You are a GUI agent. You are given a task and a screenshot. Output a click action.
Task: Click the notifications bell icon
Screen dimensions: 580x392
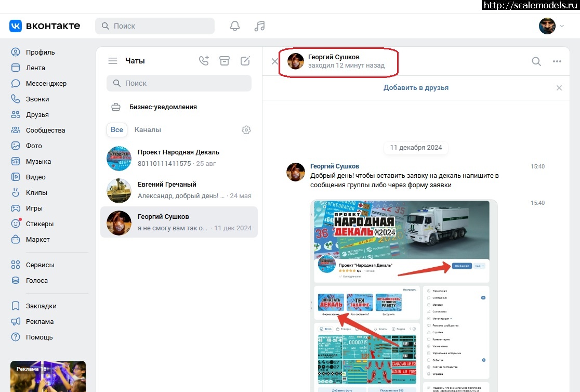coord(235,26)
